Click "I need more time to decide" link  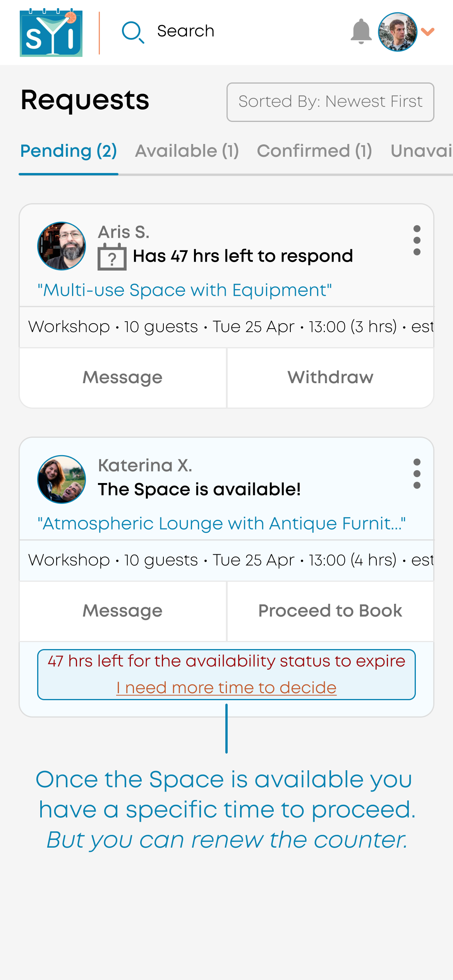[226, 688]
